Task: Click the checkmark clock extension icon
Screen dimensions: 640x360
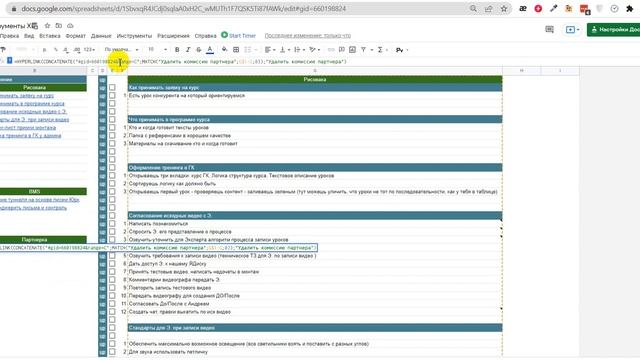Action: click(x=614, y=9)
